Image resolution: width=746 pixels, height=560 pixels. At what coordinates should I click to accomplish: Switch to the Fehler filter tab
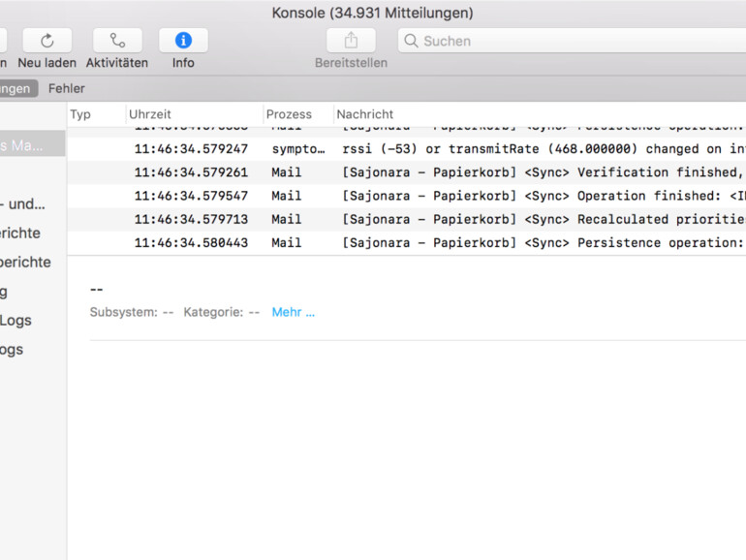[x=67, y=88]
